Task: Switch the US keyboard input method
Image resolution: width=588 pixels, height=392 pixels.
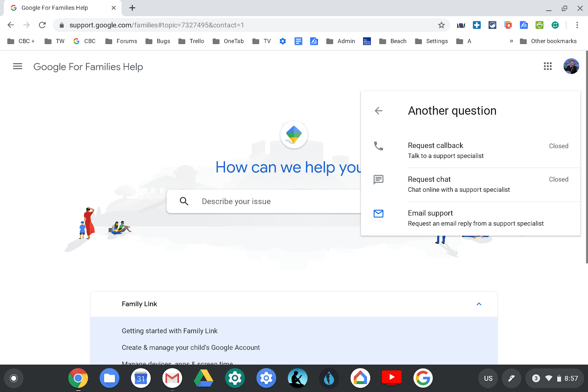Action: 488,378
